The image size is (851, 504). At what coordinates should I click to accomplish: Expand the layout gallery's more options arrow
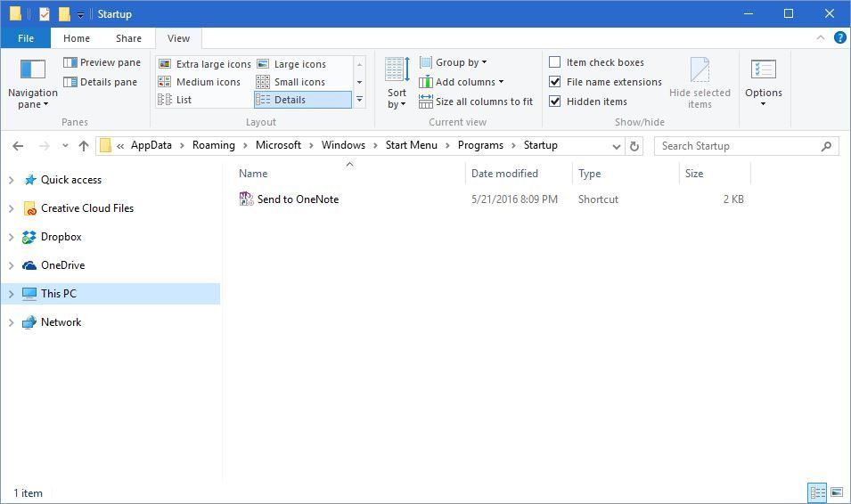tap(359, 100)
